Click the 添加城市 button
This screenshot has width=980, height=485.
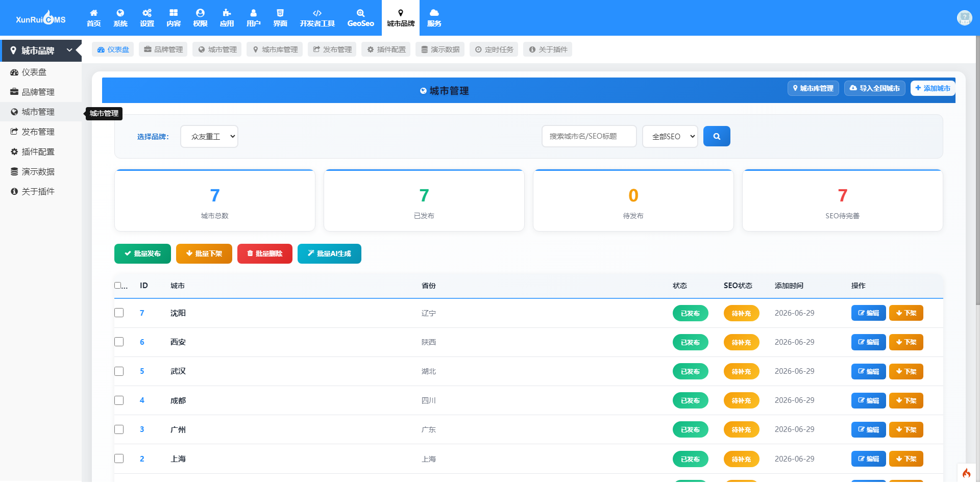pos(933,88)
